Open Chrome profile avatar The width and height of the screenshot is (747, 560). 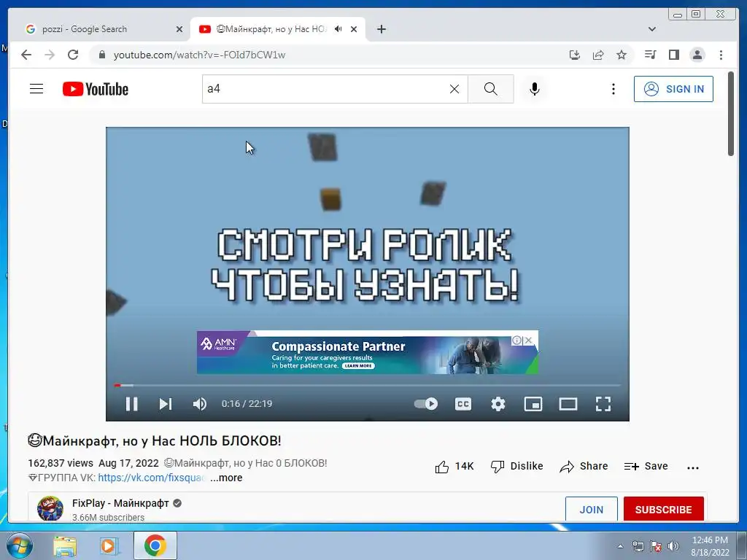coord(697,55)
